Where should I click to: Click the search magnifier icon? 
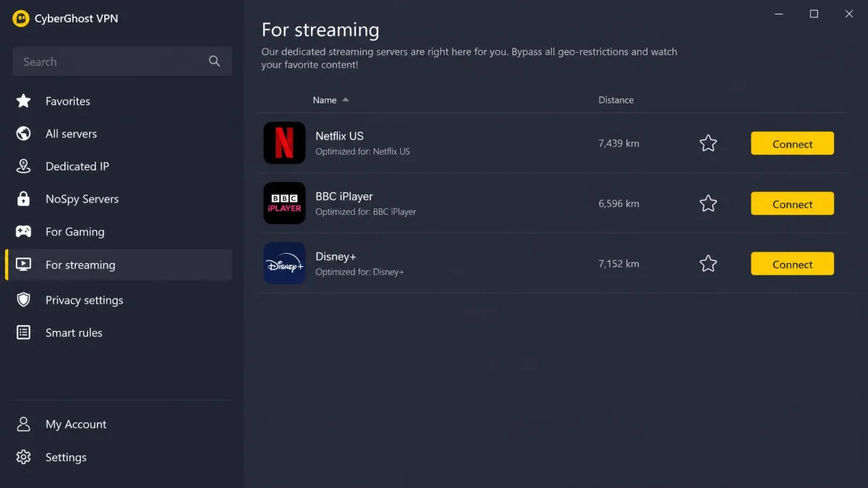click(x=214, y=61)
